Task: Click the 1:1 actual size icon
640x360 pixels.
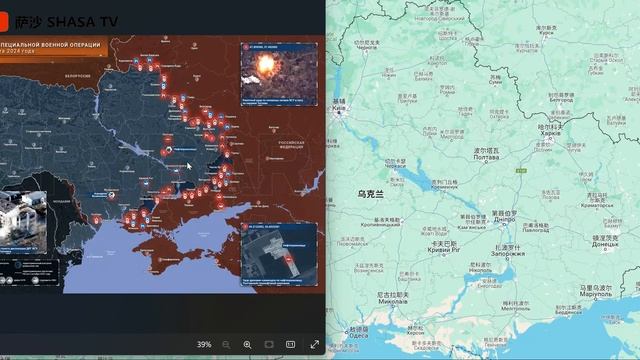Action: [290, 344]
